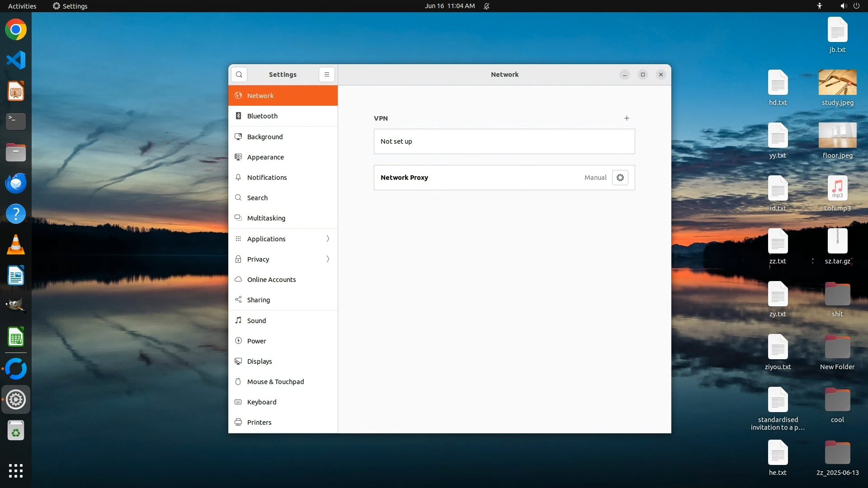
Task: Open Bluetooth settings panel
Action: [262, 116]
